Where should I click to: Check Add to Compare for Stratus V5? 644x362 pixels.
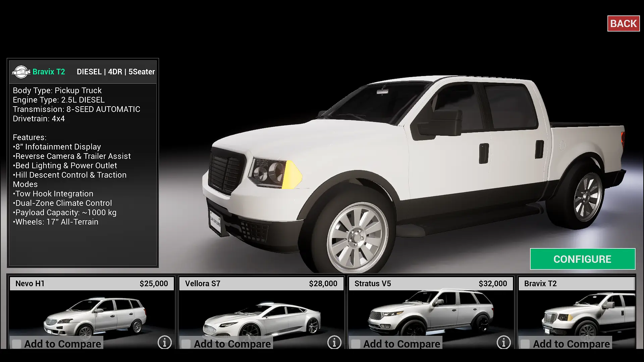[356, 344]
